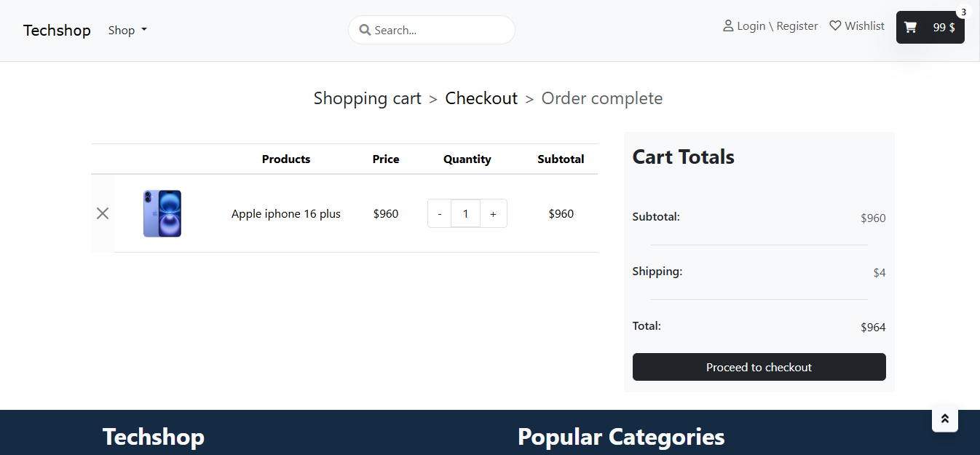Open the Login \ Register link
Screen dimensions: 980x455
click(x=777, y=26)
